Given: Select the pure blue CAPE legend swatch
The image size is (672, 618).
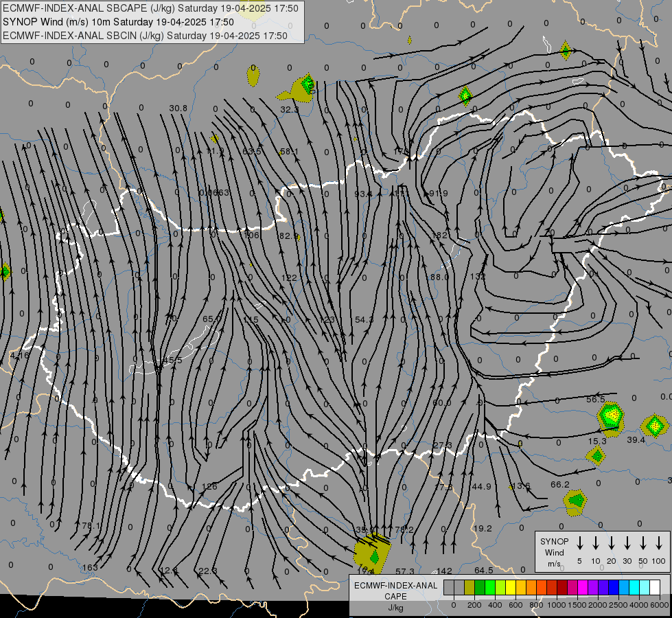Looking at the screenshot, I should (x=614, y=588).
